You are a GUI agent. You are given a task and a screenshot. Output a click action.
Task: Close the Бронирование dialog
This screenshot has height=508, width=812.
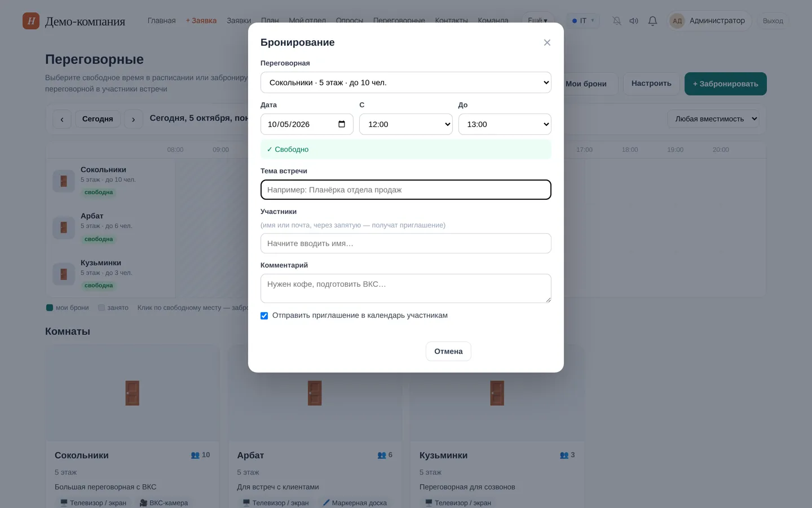click(x=547, y=43)
